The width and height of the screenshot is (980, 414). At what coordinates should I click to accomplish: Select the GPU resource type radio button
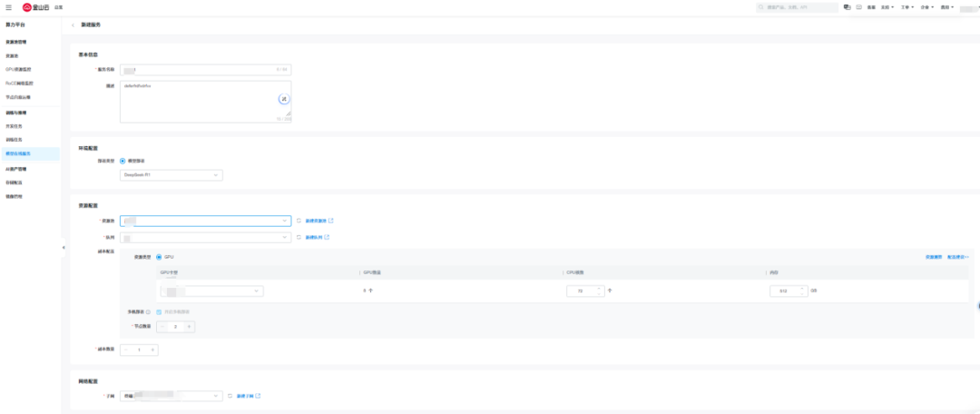(x=159, y=257)
